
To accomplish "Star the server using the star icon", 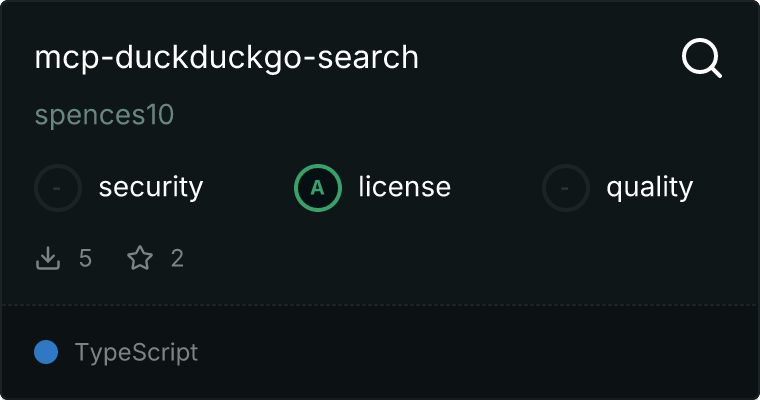I will tap(140, 259).
